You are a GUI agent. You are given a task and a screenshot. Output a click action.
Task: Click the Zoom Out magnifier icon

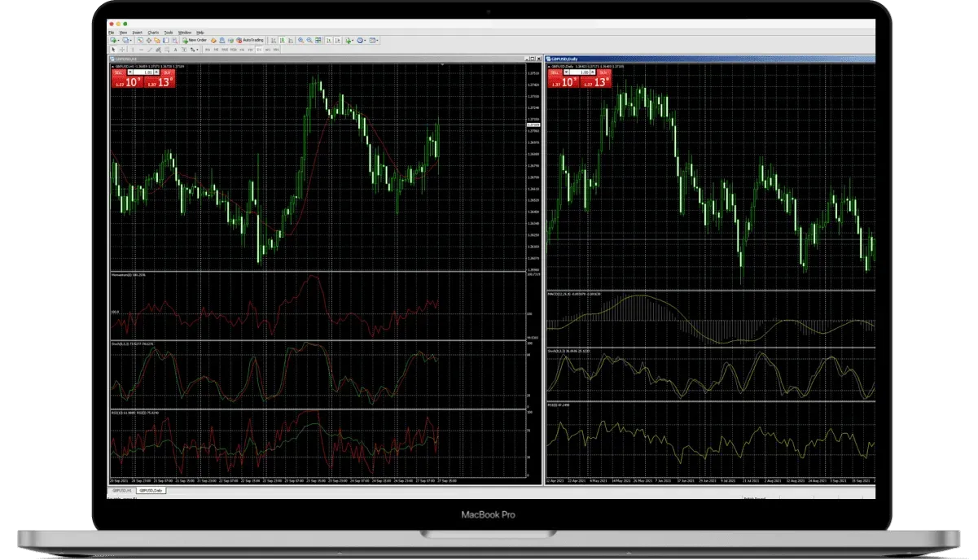pyautogui.click(x=308, y=40)
